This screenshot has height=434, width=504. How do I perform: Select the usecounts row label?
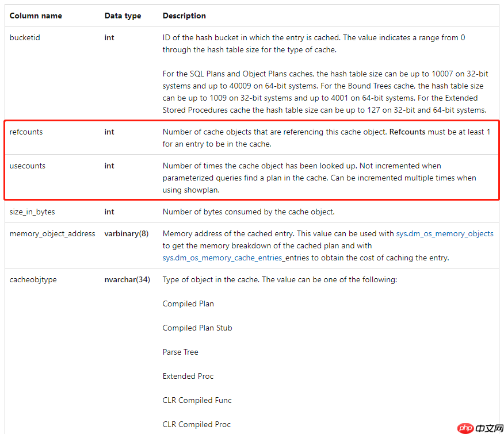click(27, 166)
